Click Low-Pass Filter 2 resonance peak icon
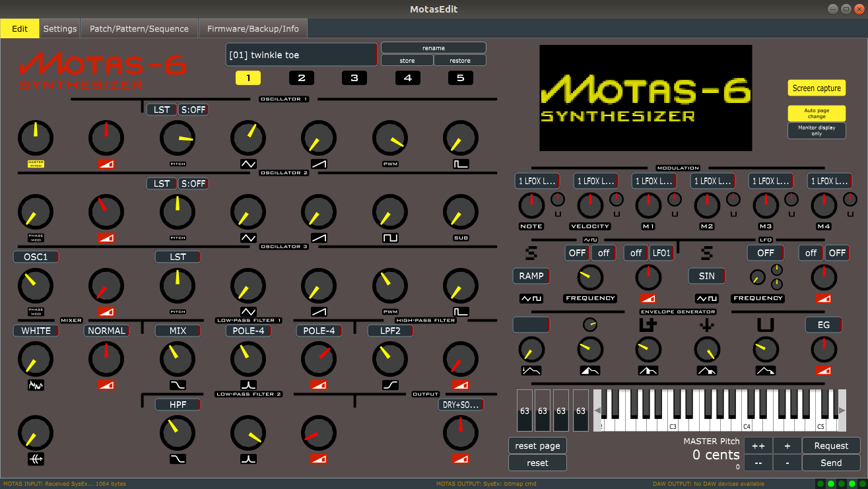 [x=248, y=459]
